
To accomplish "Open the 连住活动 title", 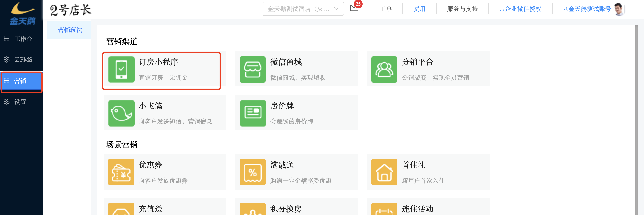I will [x=417, y=209].
